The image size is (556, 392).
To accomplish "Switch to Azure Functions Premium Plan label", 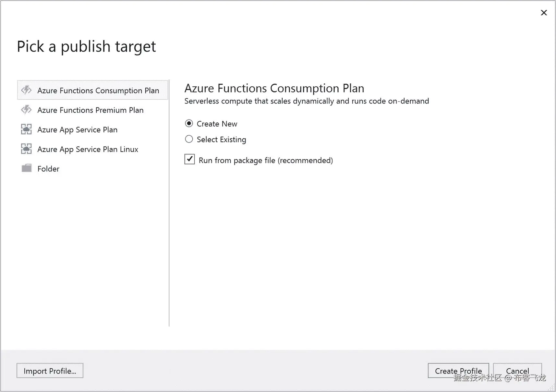I will 90,110.
